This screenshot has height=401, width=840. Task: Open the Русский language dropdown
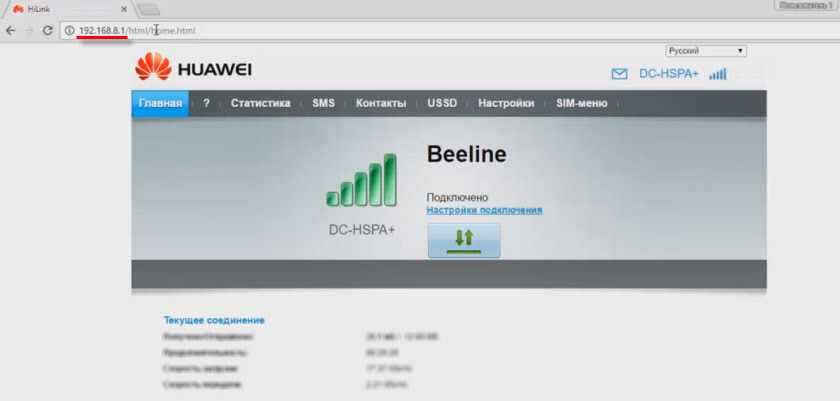click(706, 50)
